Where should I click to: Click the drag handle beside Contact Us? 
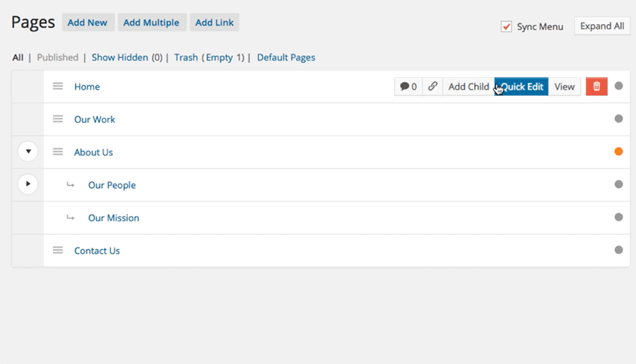(x=58, y=250)
